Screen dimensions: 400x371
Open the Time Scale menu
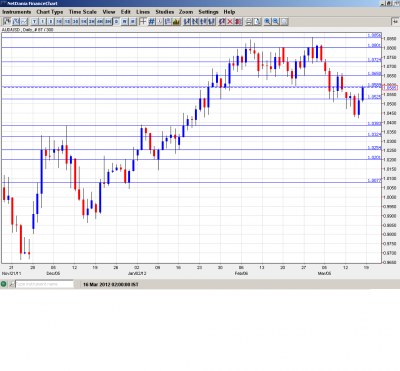point(83,12)
